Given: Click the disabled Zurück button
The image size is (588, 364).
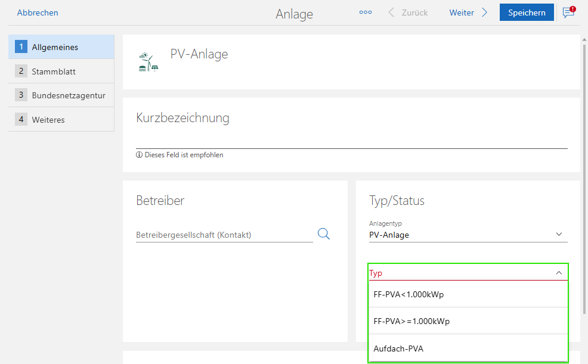Looking at the screenshot, I should tap(408, 13).
